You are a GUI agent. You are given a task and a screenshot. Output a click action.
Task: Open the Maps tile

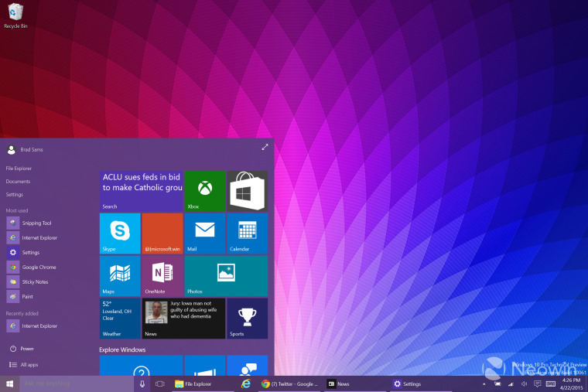120,276
